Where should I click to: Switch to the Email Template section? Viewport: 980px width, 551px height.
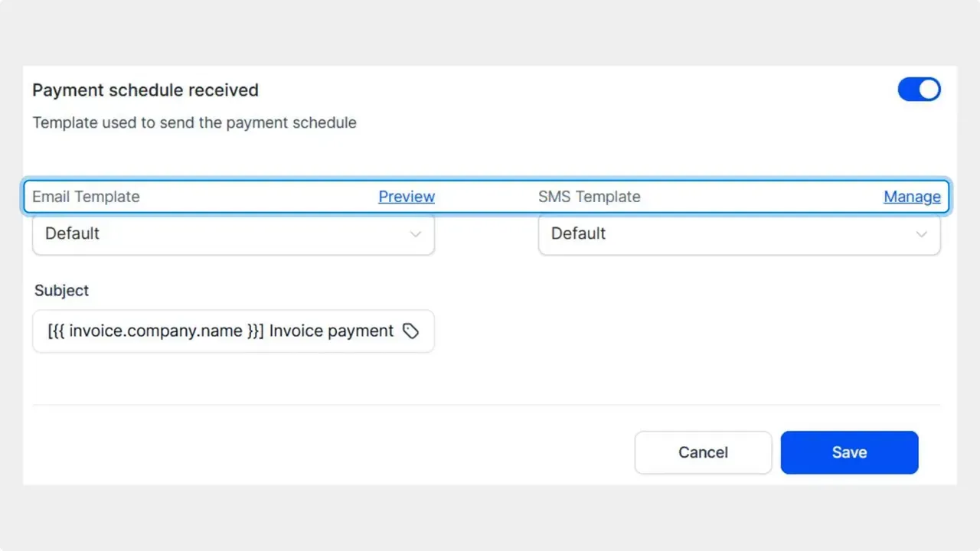click(x=86, y=197)
